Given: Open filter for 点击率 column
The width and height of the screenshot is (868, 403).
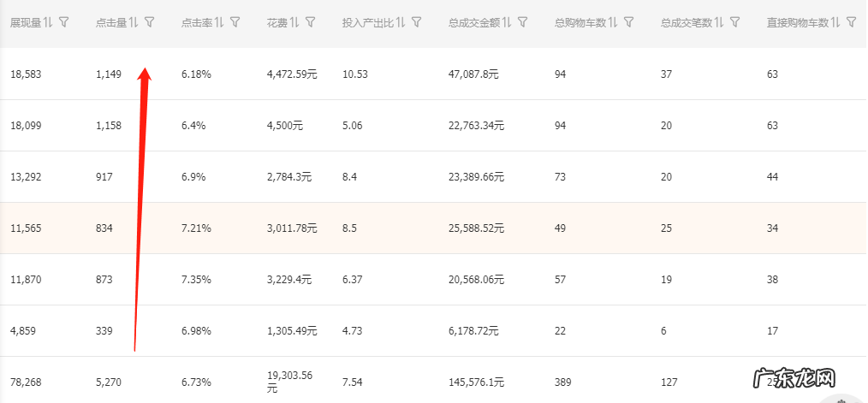Looking at the screenshot, I should click(235, 22).
